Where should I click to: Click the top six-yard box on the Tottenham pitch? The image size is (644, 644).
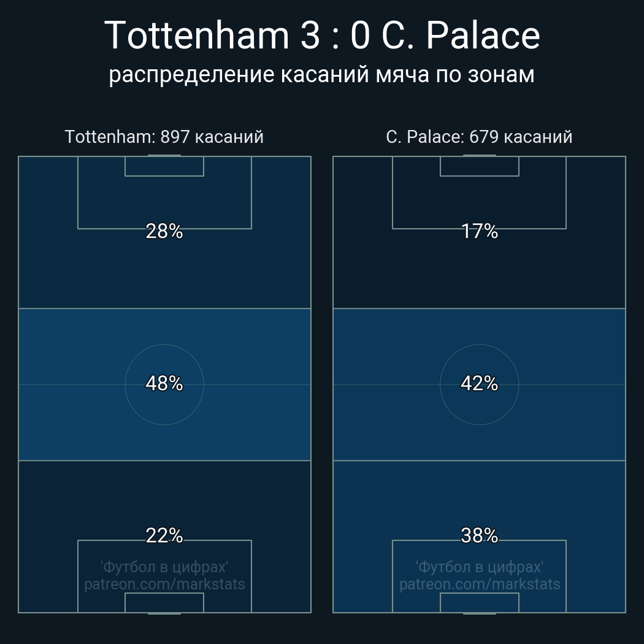[x=164, y=166]
